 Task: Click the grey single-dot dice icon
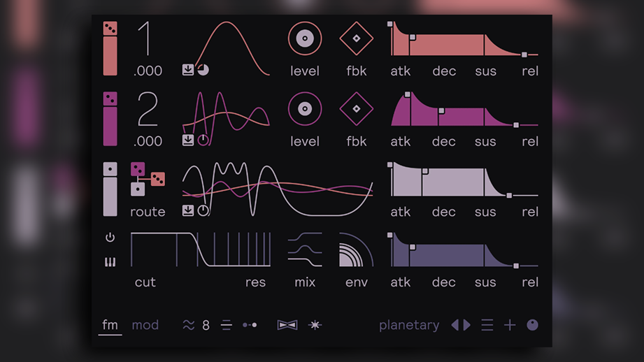[x=110, y=169]
